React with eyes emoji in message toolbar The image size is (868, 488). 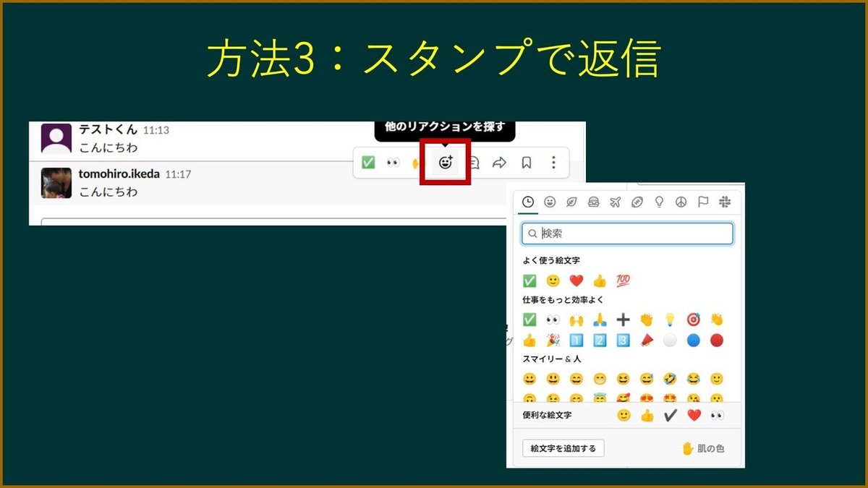[x=393, y=163]
